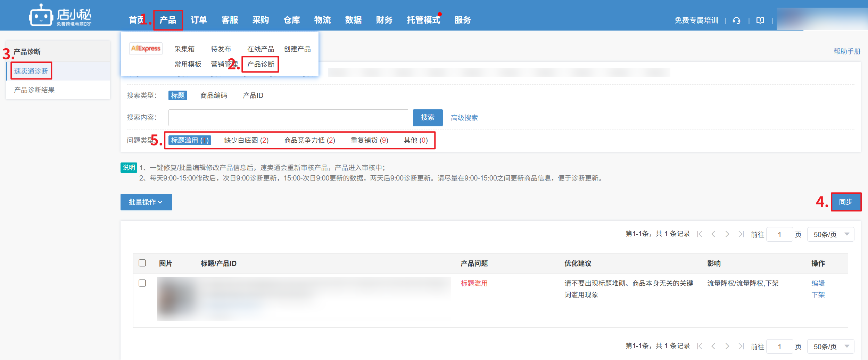Click the 同步 button
The width and height of the screenshot is (868, 360).
[x=845, y=202]
